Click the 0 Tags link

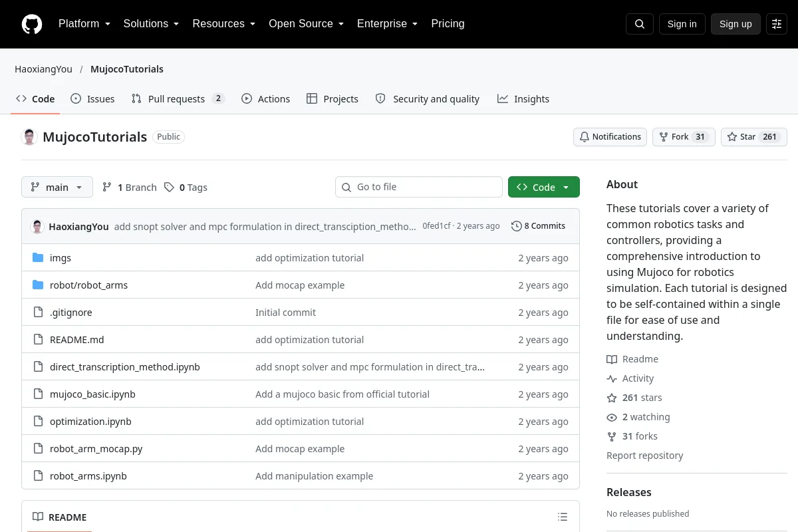[x=186, y=188]
